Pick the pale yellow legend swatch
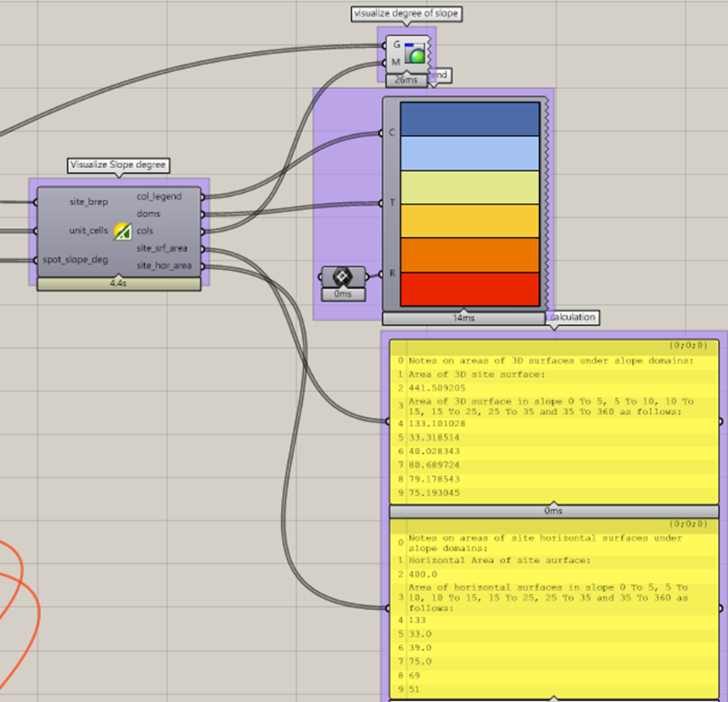 (470, 188)
